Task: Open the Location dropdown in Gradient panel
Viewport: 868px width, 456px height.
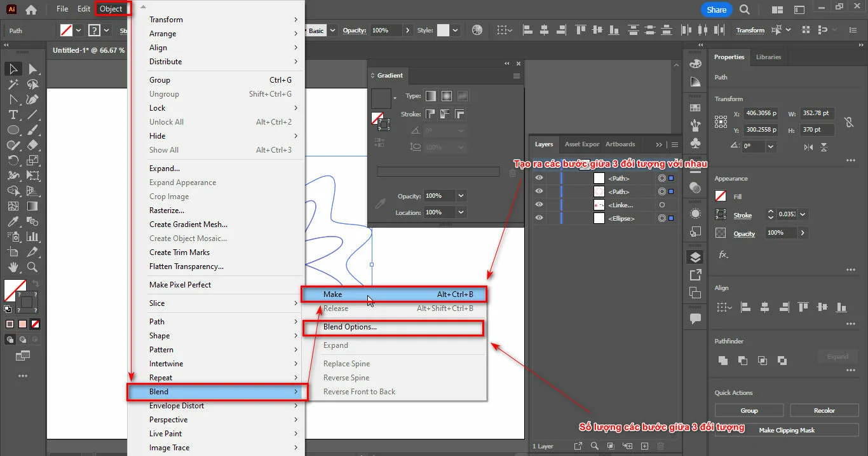Action: [461, 212]
